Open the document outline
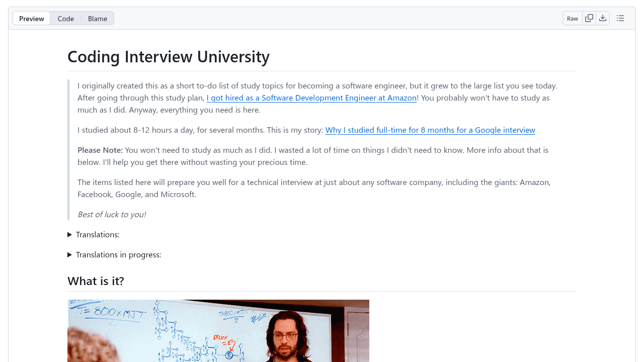 click(620, 19)
